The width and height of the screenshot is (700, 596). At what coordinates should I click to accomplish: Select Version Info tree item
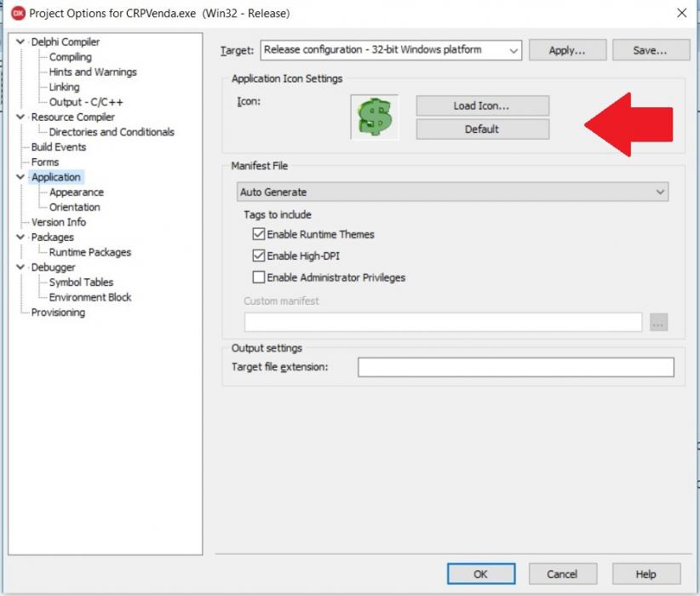[x=59, y=222]
